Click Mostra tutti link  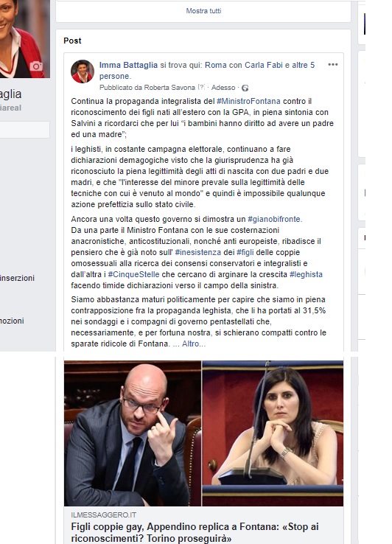(x=203, y=11)
